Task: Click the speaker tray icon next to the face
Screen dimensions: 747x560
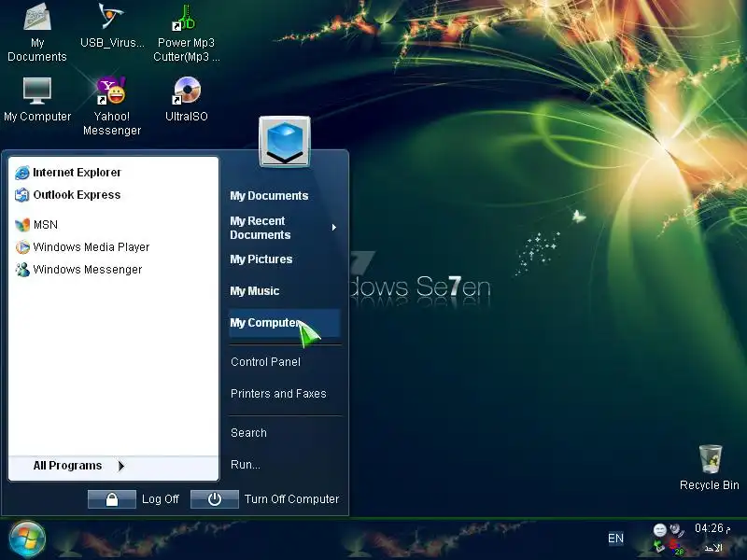Action: [x=676, y=529]
